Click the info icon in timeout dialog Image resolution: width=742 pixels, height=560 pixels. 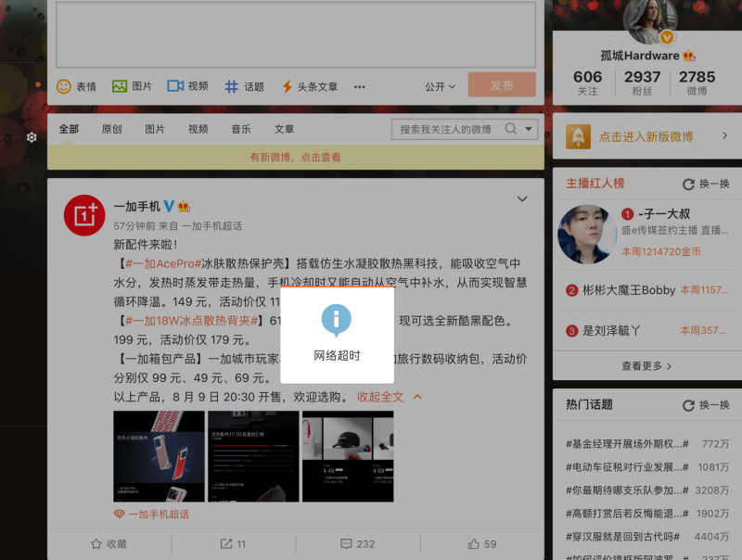[337, 320]
